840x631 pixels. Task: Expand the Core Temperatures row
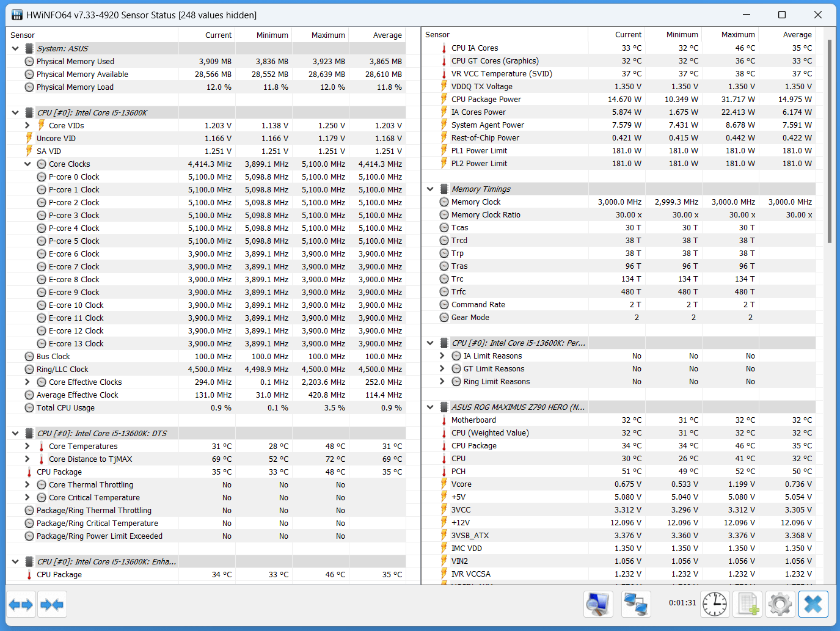point(27,446)
